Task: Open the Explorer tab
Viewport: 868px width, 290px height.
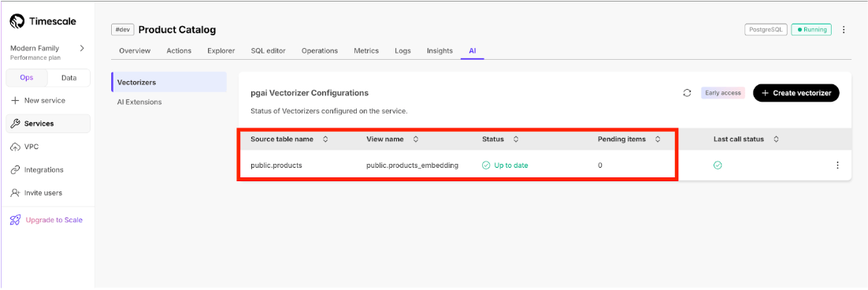Action: [221, 51]
